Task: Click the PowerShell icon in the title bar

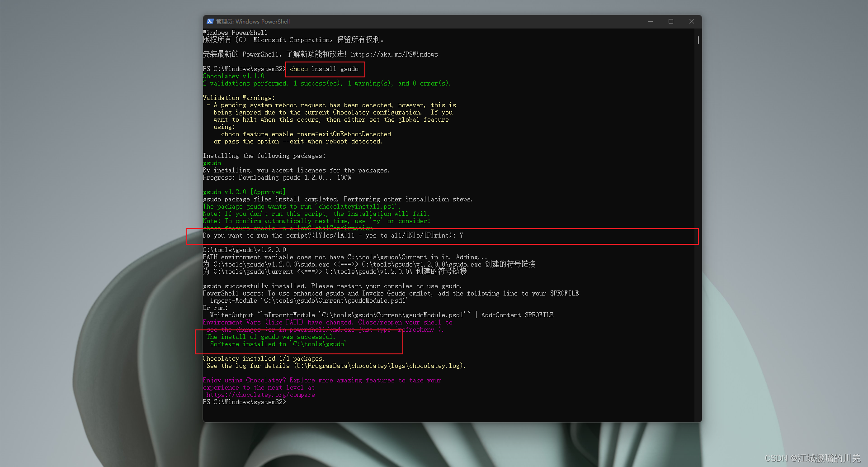Action: click(210, 21)
